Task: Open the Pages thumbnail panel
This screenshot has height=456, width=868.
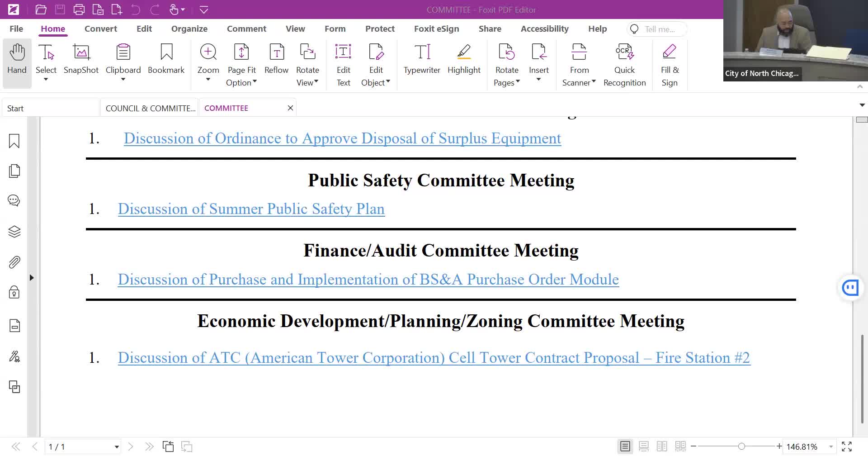Action: tap(14, 171)
